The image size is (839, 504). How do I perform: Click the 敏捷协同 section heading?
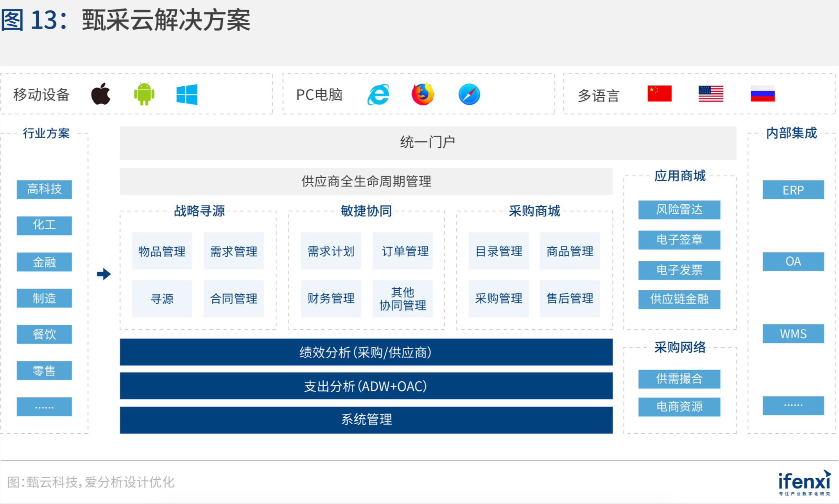[366, 211]
